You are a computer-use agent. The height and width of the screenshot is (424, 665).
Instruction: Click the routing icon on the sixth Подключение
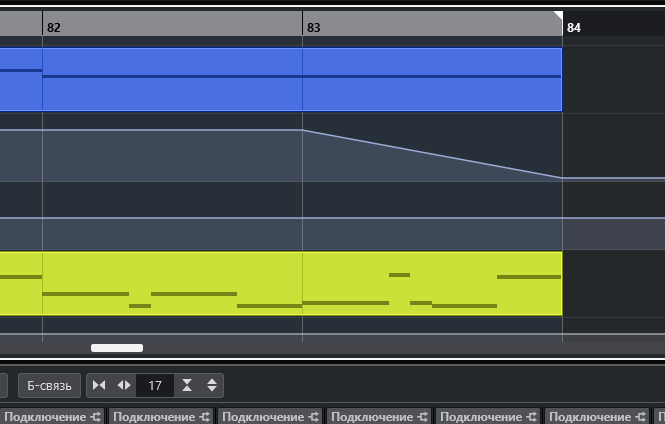(637, 417)
